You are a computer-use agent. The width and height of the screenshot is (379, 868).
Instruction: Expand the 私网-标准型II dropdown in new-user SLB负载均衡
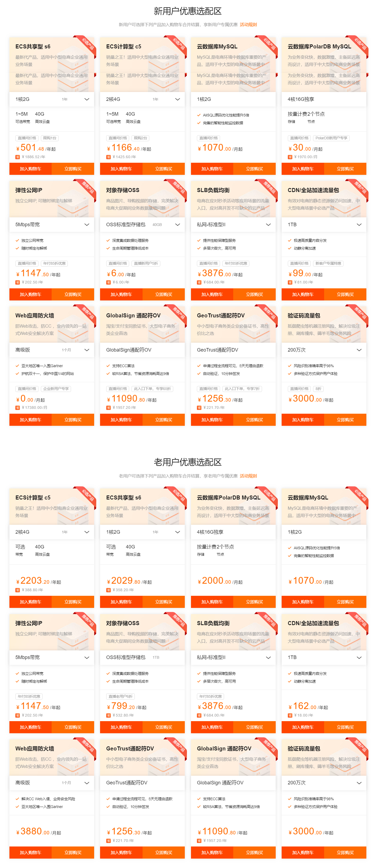[233, 224]
